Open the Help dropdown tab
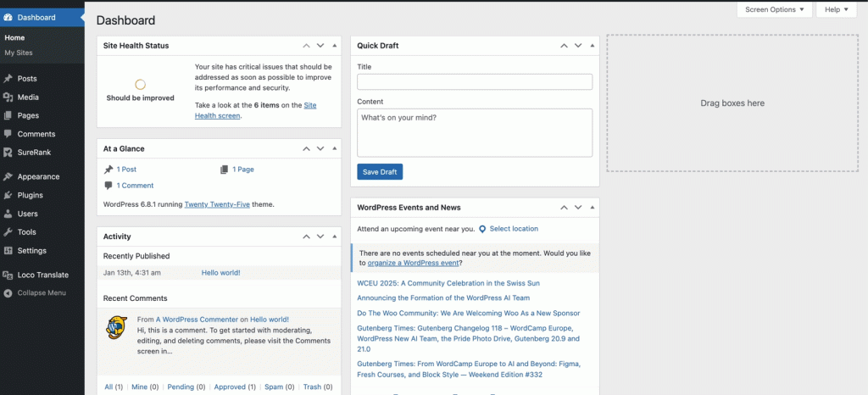 837,9
